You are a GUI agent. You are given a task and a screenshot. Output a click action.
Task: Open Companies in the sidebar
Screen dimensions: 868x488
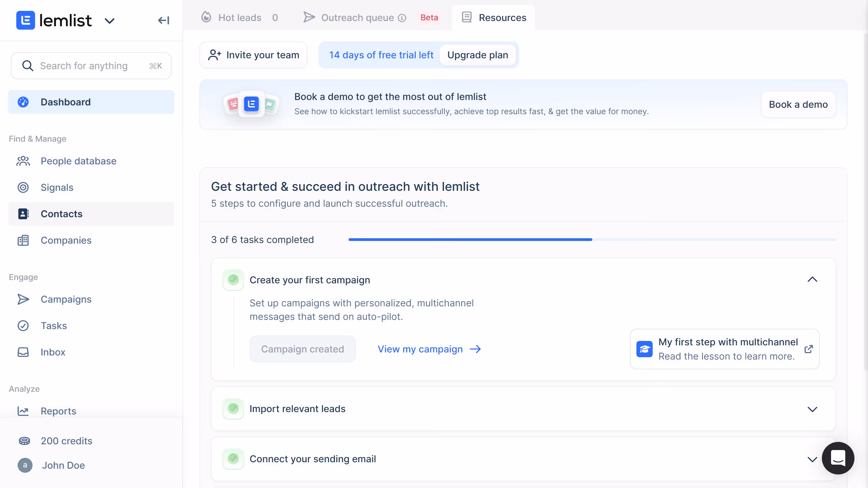(91, 240)
